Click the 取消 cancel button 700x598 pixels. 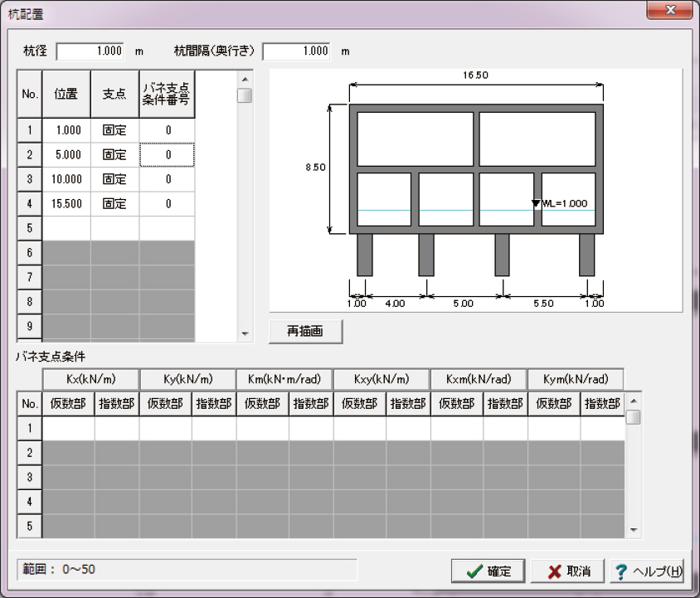(x=569, y=571)
